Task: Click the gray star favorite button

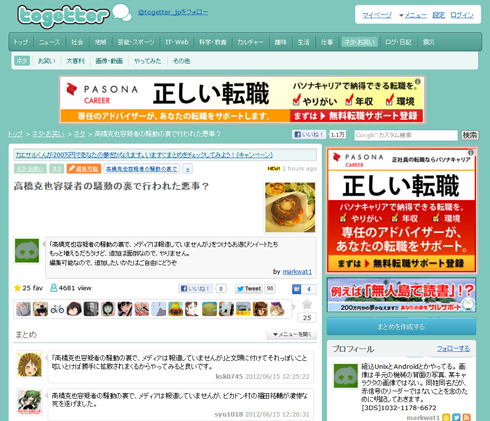Action: [x=307, y=304]
